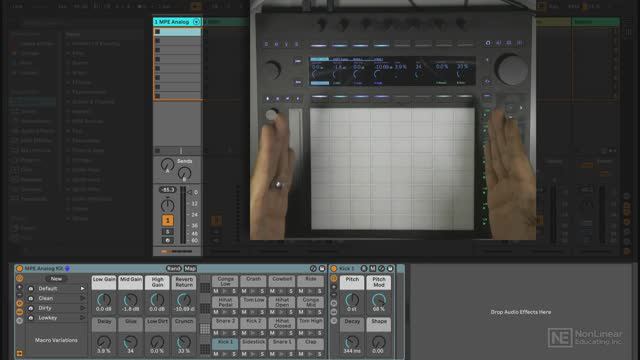Click the round icon left of the M button in Kick 1

[x=364, y=269]
